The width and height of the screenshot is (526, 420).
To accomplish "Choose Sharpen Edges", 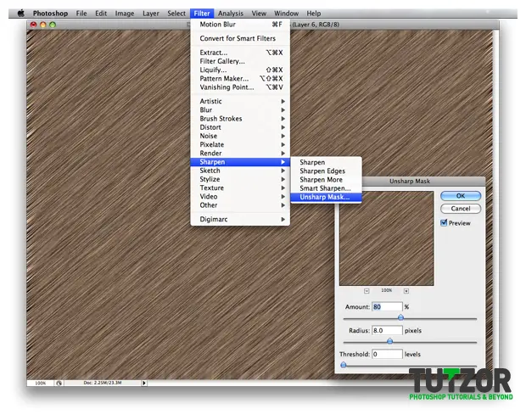I will (326, 171).
